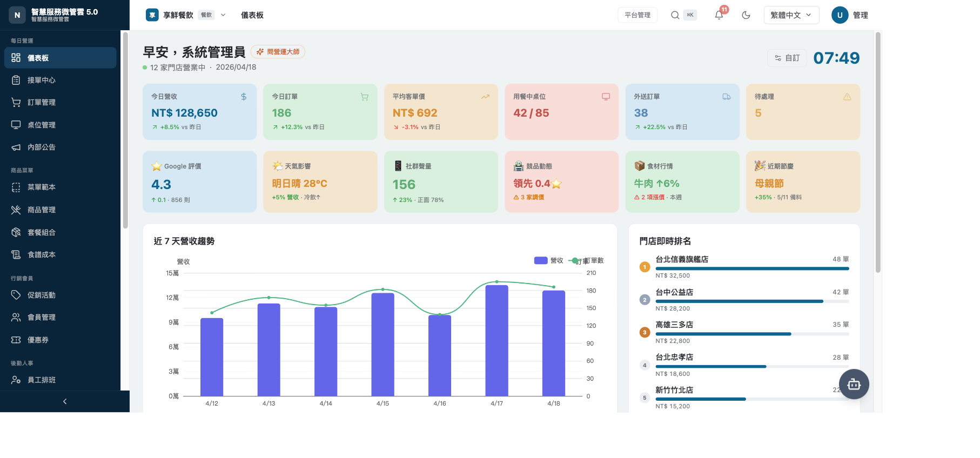This screenshot has width=980, height=458.
Task: Open the 享鮮餐飲 brand switcher dropdown
Action: click(186, 15)
